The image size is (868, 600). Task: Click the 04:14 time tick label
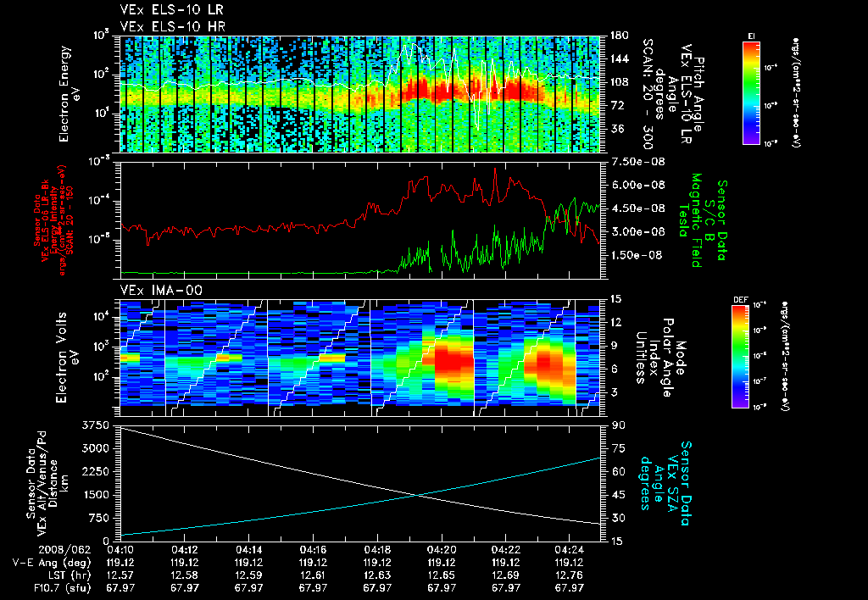(248, 552)
